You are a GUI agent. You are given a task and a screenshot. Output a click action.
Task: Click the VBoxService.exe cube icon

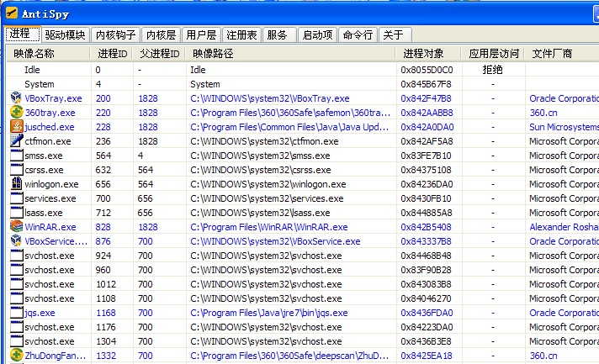tap(16, 241)
